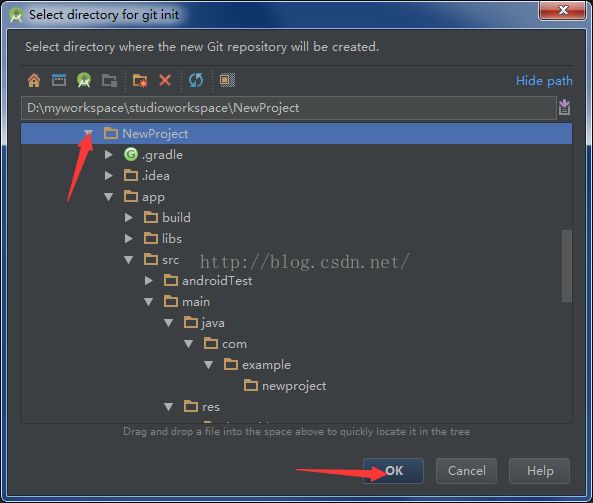This screenshot has height=503, width=593.
Task: Open recent path history icon
Action: (x=564, y=107)
